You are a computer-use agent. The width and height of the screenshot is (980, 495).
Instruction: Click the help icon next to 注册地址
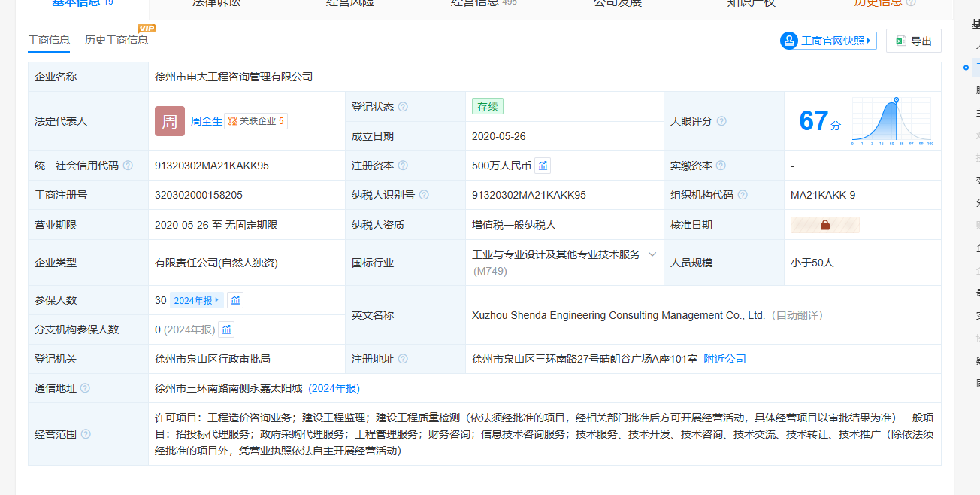pyautogui.click(x=403, y=360)
